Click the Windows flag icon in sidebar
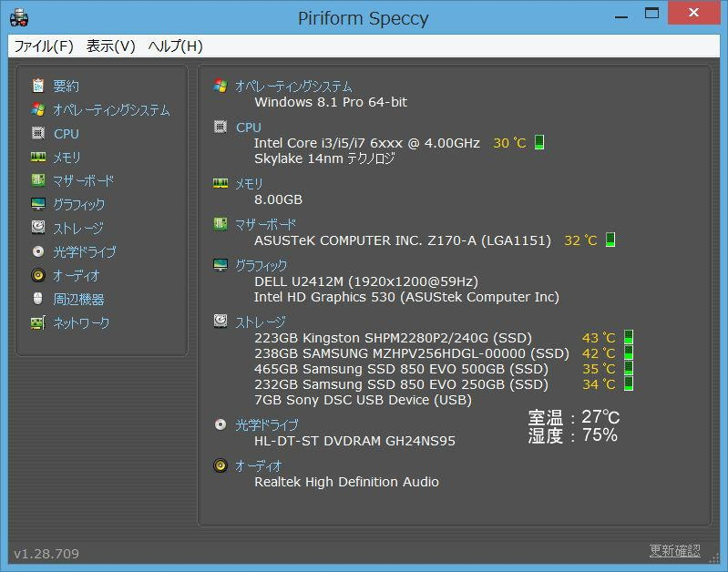 [x=38, y=109]
